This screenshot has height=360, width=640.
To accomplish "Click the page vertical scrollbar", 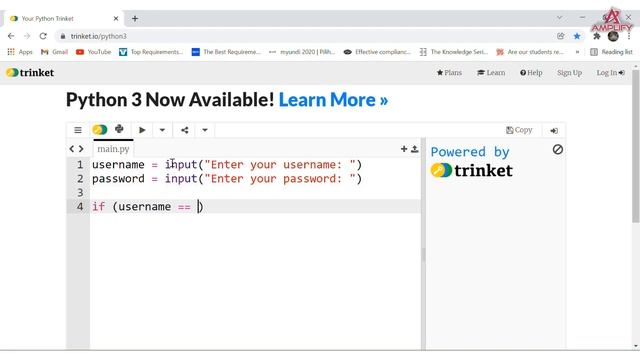I will pyautogui.click(x=636, y=147).
